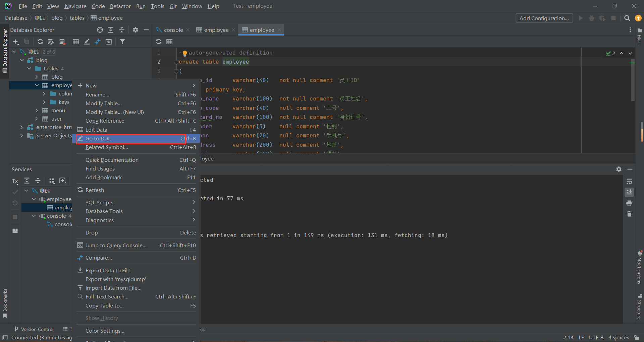Click the editor toolbar refresh icon
This screenshot has width=644, height=342.
159,42
